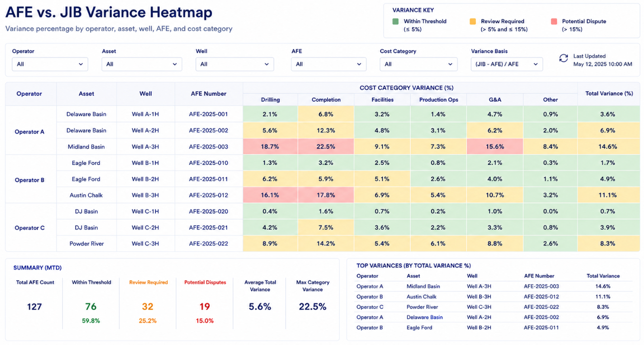Select the Eagle Ford asset for Well B-1H
Image resolution: width=644 pixels, height=345 pixels.
[x=87, y=163]
